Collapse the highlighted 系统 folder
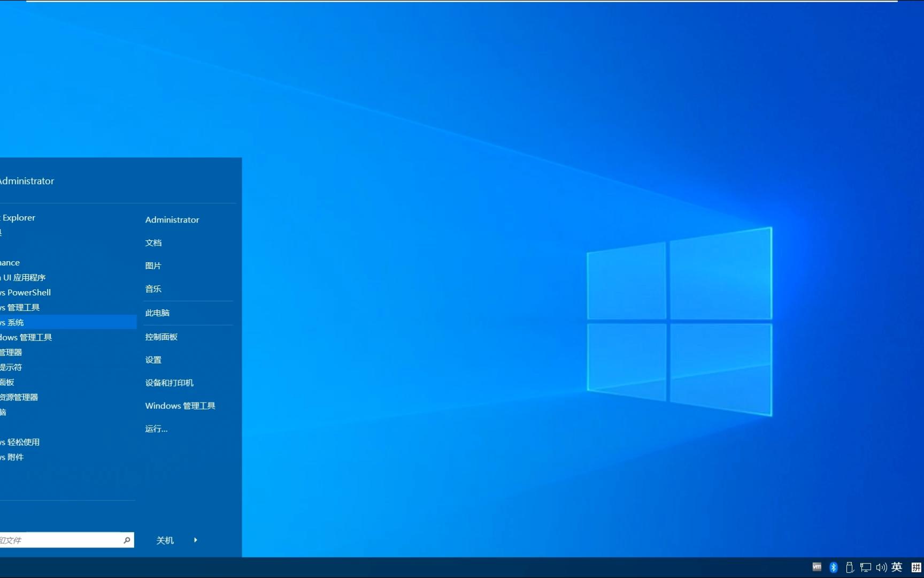Image resolution: width=924 pixels, height=578 pixels. click(68, 322)
